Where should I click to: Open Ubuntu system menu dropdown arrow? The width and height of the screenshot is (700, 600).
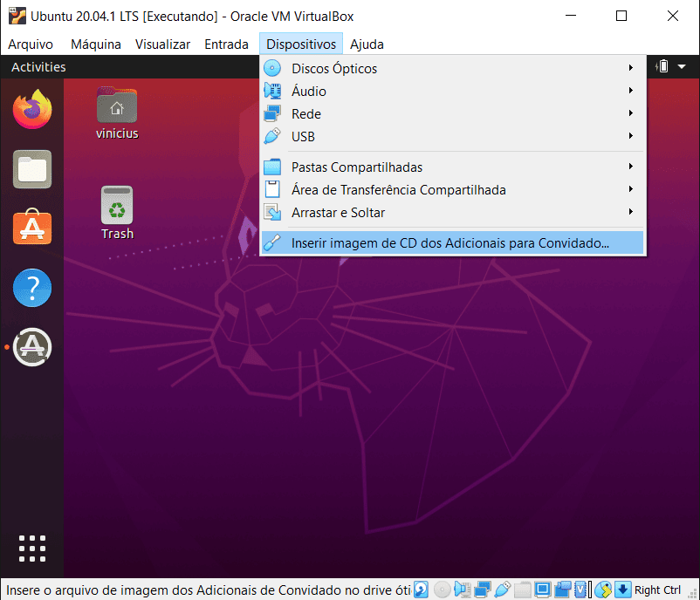coord(682,66)
